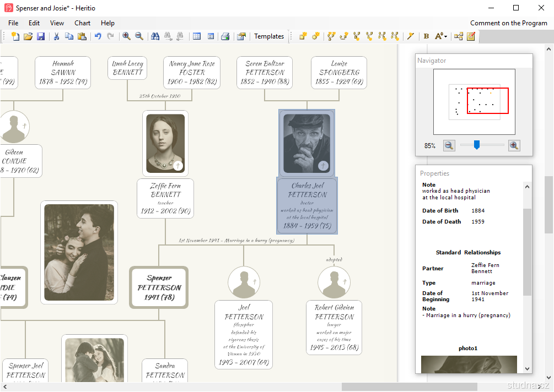Click the Find binoculars icon

155,36
